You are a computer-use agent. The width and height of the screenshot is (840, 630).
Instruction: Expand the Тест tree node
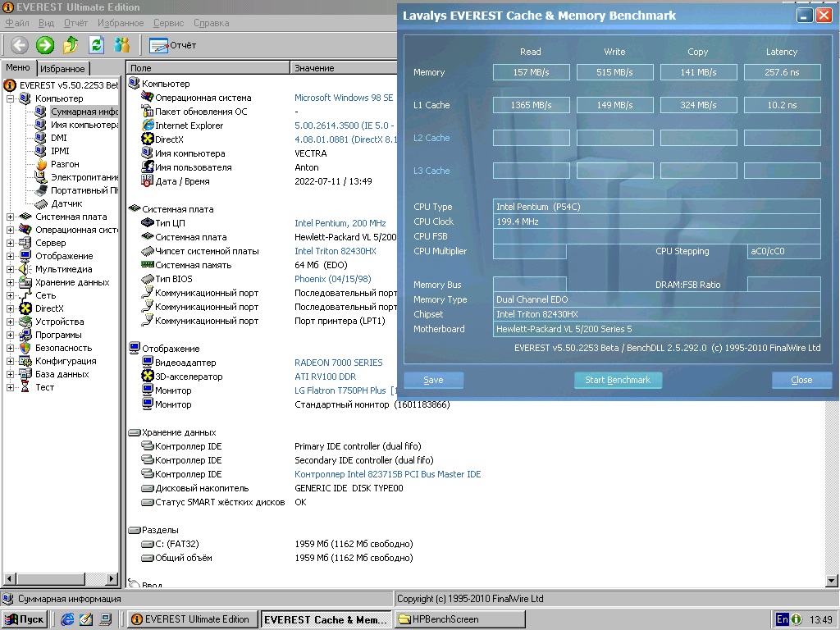[x=11, y=387]
